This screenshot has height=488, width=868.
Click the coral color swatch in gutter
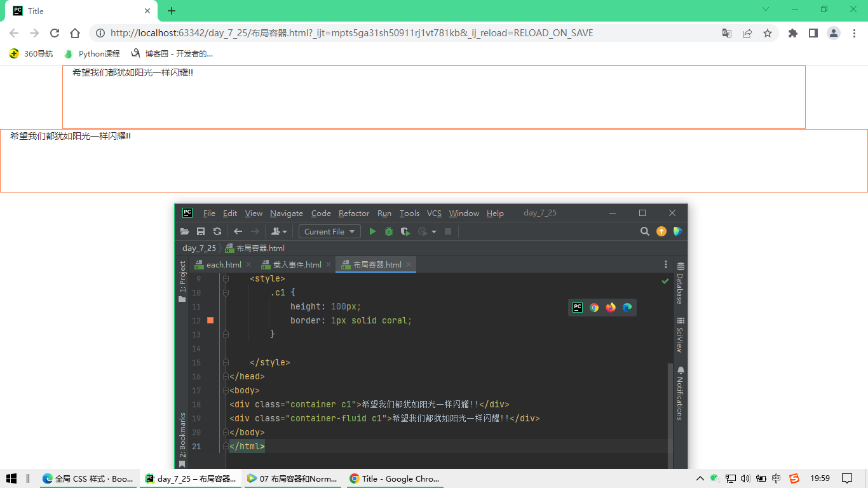(210, 320)
